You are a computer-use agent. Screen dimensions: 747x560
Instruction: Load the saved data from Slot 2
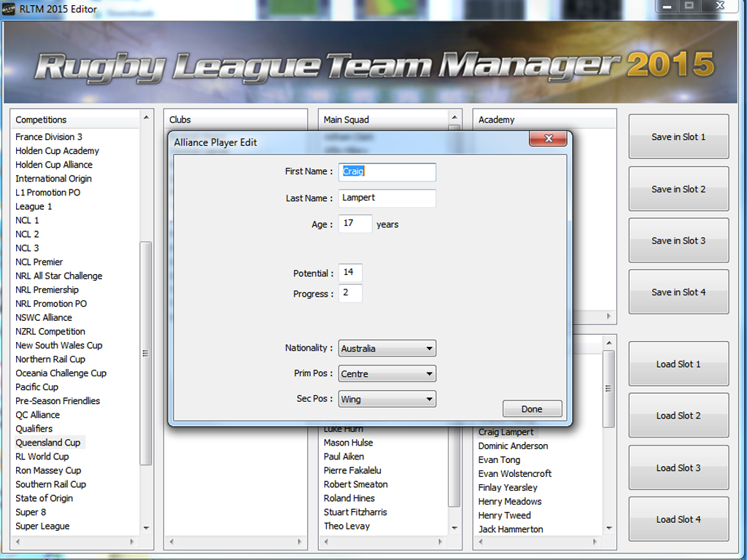click(x=678, y=415)
